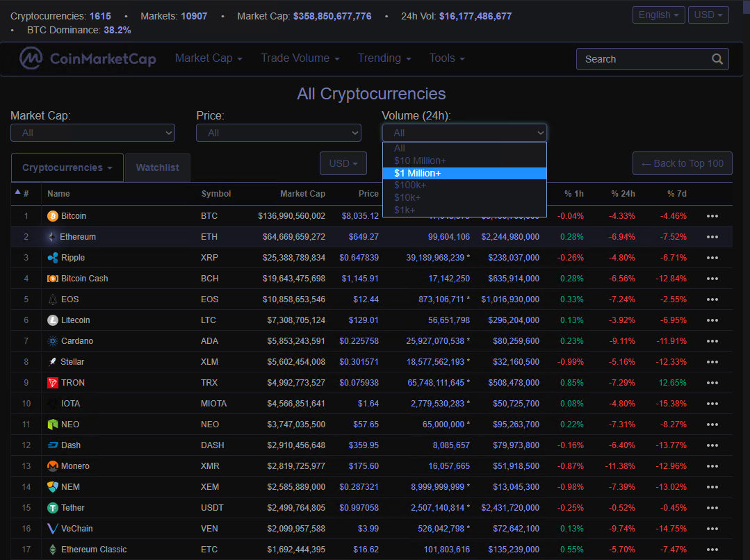Sort table by % 7d column header
This screenshot has height=560, width=750.
point(677,194)
